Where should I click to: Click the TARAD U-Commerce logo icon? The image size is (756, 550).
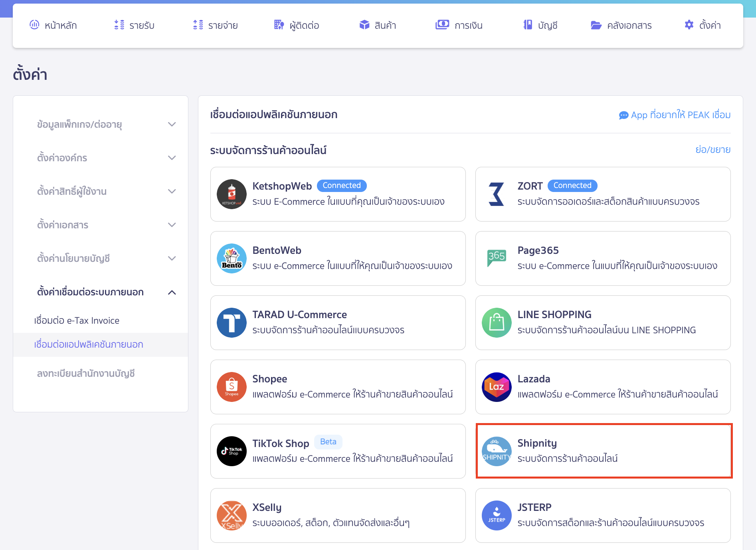[232, 322]
